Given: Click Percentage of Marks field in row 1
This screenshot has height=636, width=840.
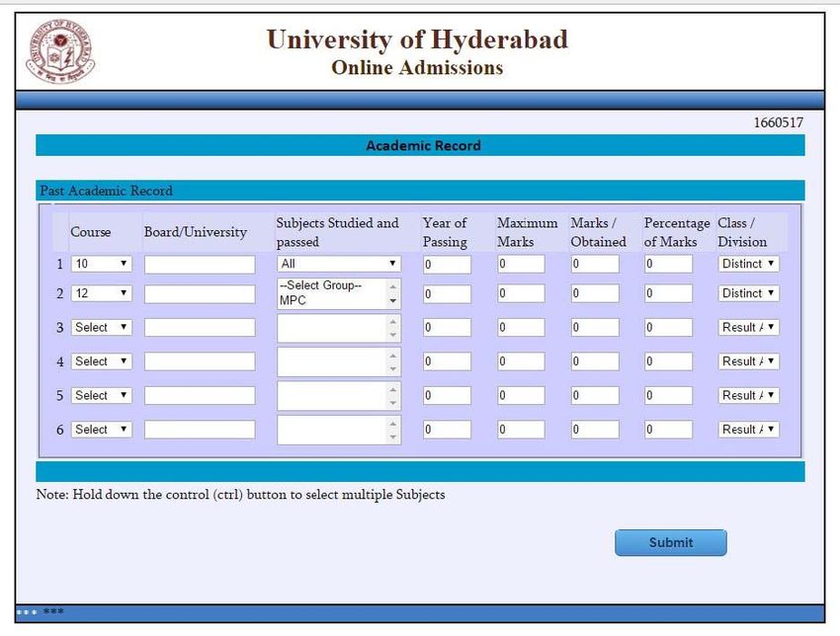Looking at the screenshot, I should (x=669, y=264).
